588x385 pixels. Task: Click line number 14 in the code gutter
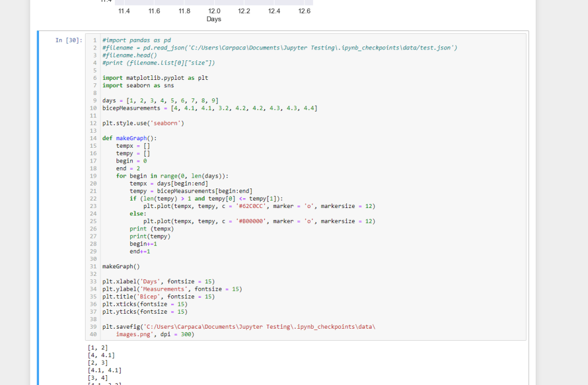click(x=93, y=138)
